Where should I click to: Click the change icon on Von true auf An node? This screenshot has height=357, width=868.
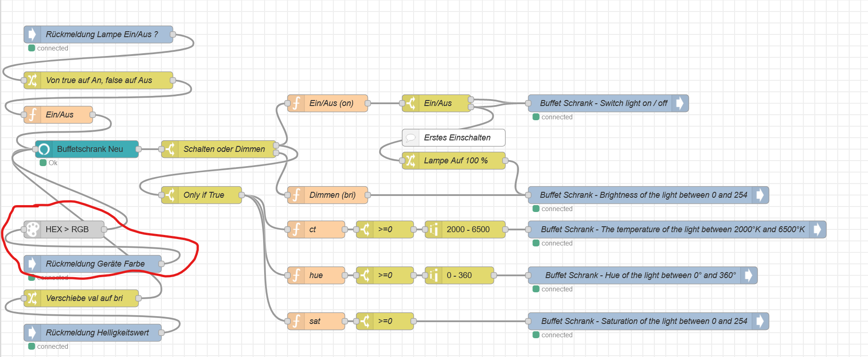pyautogui.click(x=32, y=80)
